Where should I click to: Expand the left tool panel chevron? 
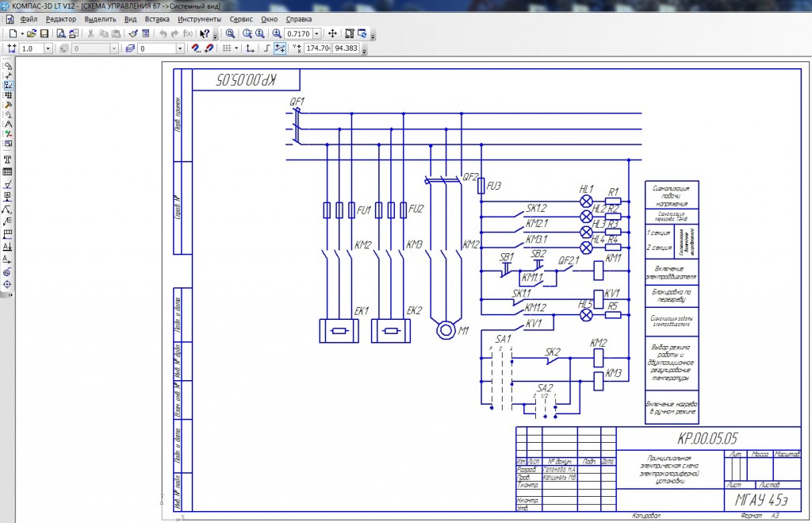pos(10,295)
